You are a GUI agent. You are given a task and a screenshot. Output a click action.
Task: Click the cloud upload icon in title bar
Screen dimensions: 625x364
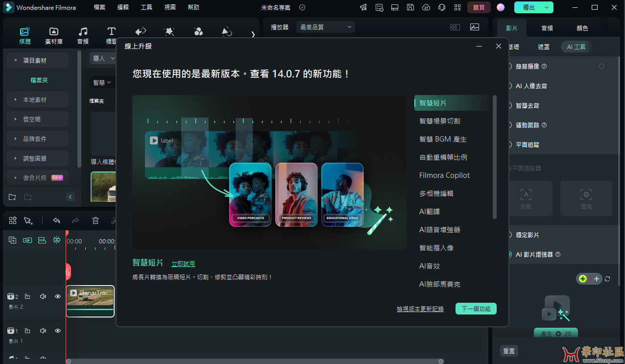426,7
